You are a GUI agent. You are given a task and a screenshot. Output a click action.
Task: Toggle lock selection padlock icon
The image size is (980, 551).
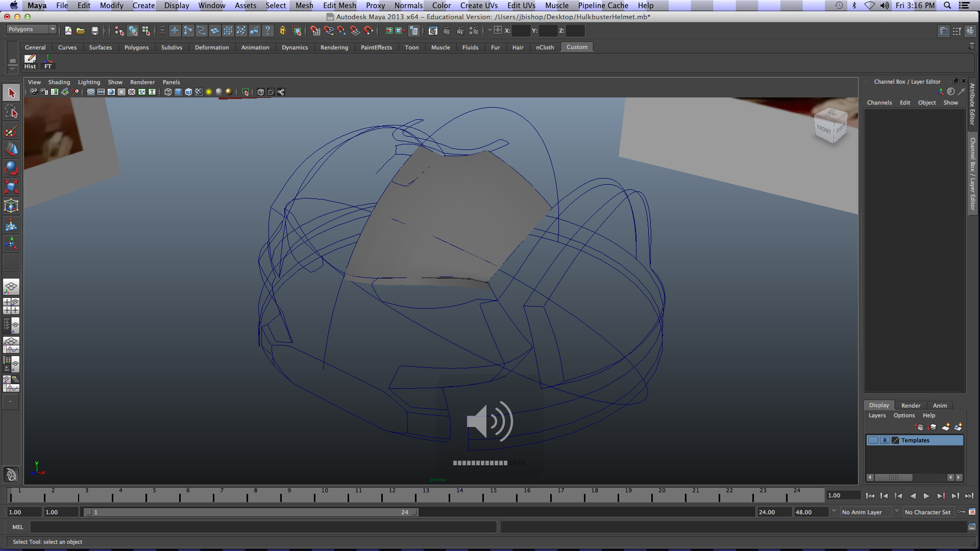(282, 31)
